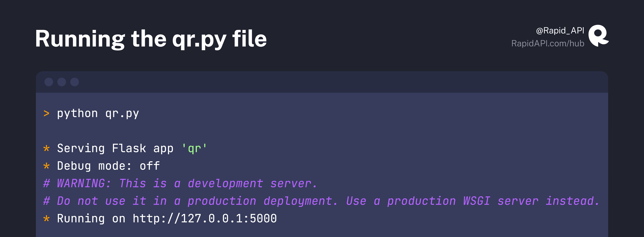Screen dimensions: 644x237
Task: Click the asterisk before 'Serving Flask app'
Action: (x=46, y=149)
